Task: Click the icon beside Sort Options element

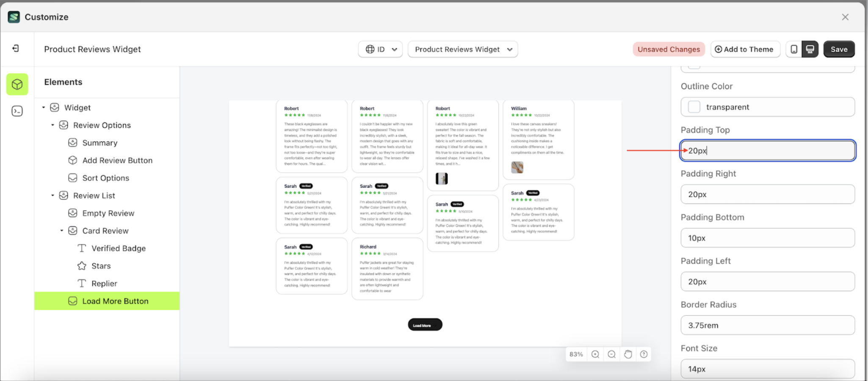Action: click(x=72, y=178)
